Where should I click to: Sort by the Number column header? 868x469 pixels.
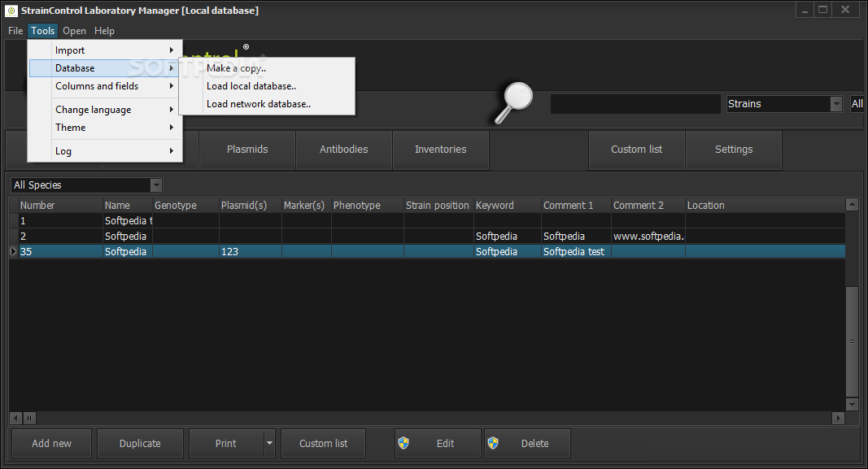coord(60,205)
